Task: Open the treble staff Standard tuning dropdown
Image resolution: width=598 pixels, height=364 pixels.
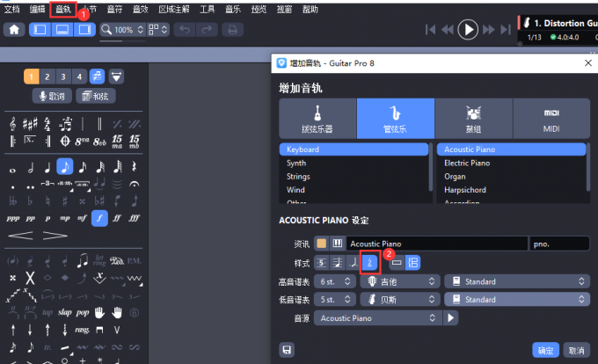Action: [517, 281]
